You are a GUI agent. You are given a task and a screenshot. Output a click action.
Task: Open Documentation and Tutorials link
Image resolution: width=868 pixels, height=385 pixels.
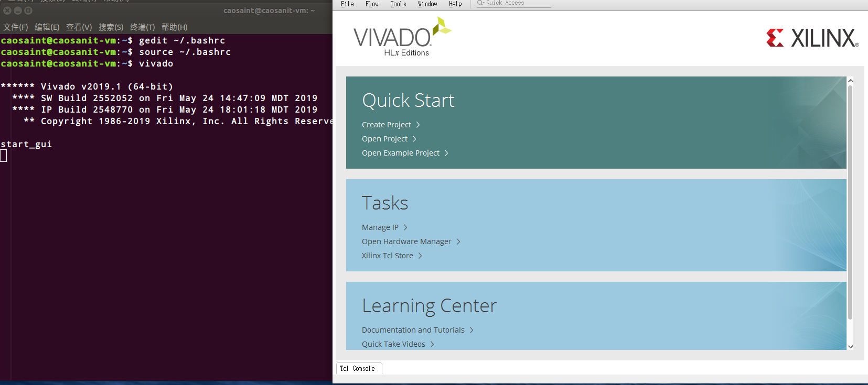(x=413, y=330)
